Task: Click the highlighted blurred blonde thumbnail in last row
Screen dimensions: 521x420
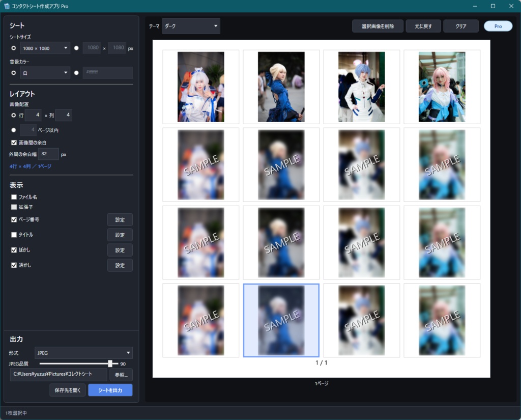Action: (281, 320)
